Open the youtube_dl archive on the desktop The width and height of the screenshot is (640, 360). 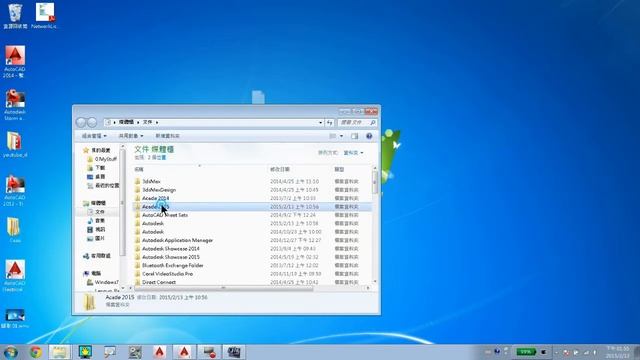point(15,144)
